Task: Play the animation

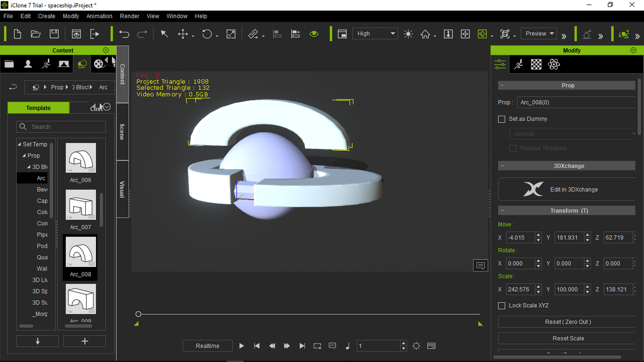Action: [x=242, y=346]
